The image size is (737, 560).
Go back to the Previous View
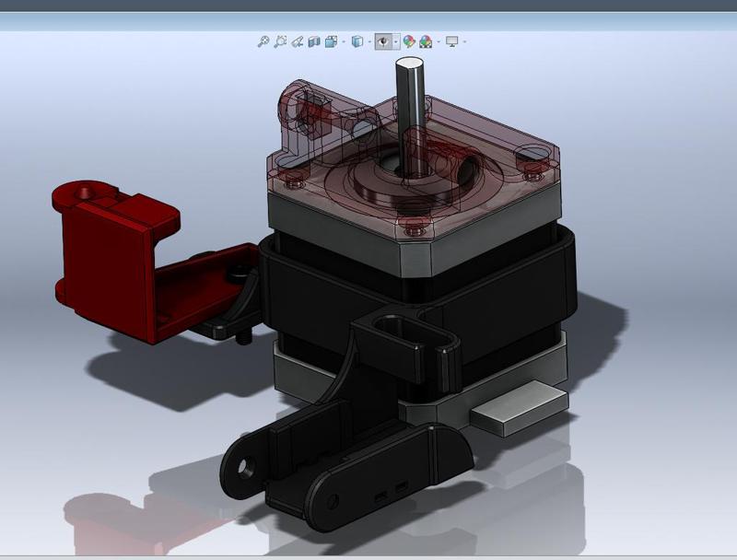(x=297, y=41)
